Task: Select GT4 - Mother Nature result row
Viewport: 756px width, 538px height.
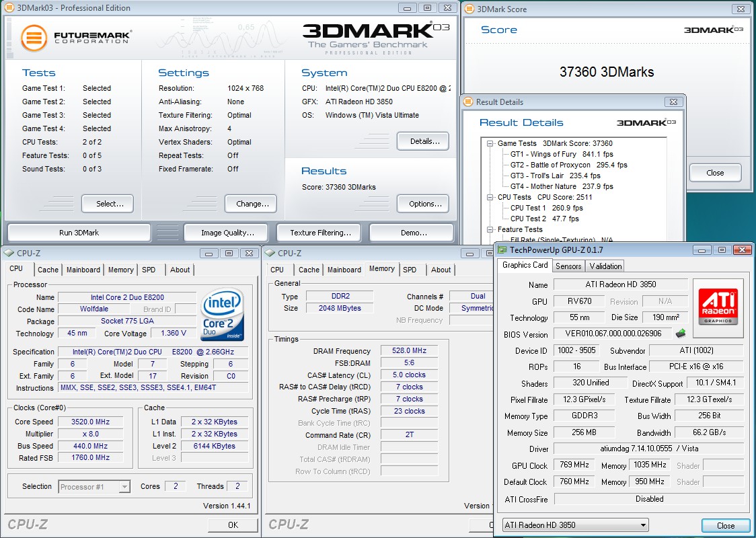Action: pos(562,186)
